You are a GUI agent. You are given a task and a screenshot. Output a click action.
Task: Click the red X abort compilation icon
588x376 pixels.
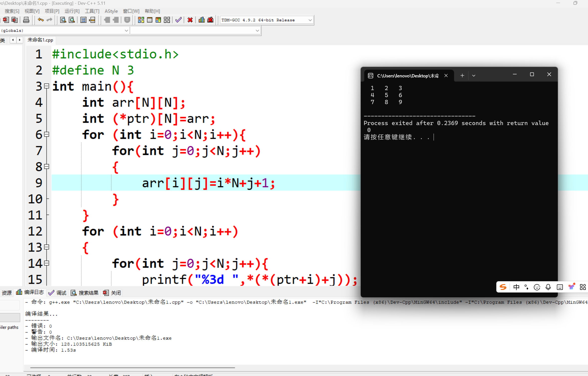click(190, 20)
